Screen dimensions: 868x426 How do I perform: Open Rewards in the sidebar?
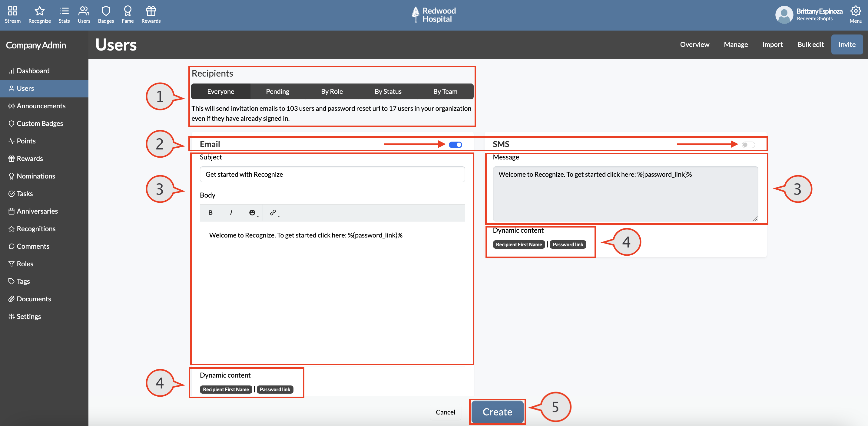(x=44, y=159)
